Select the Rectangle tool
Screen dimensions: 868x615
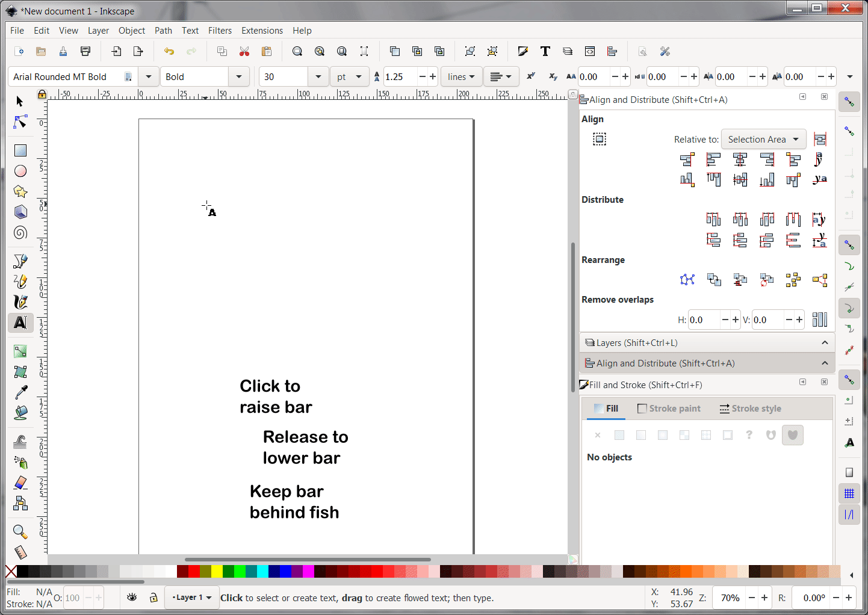pyautogui.click(x=20, y=150)
